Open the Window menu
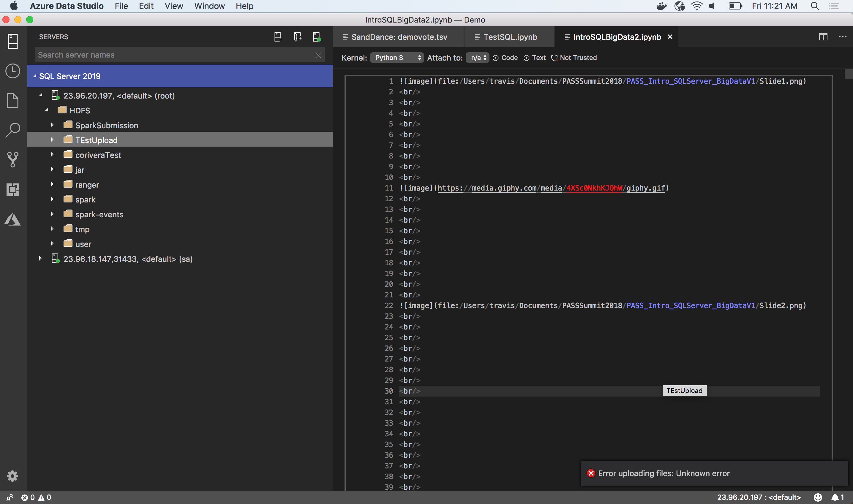Viewport: 853px width, 504px height. click(x=209, y=6)
